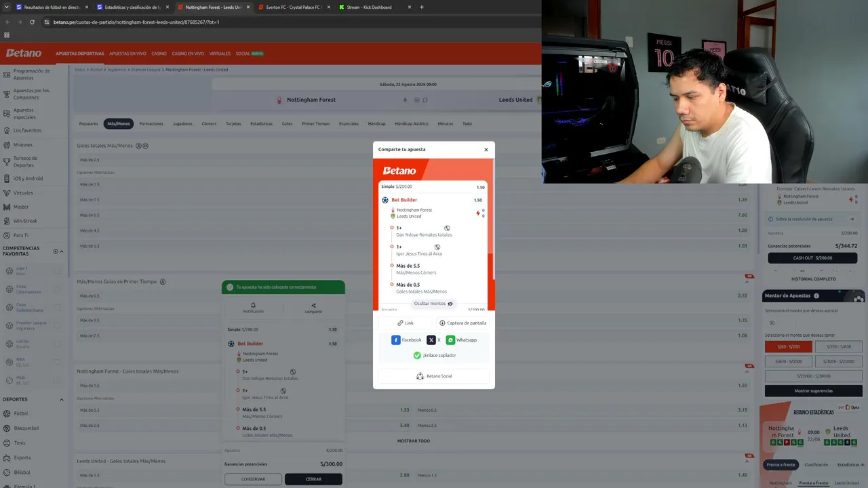The height and width of the screenshot is (488, 868).
Task: Open Apuestas en Vivo section
Action: (x=127, y=54)
